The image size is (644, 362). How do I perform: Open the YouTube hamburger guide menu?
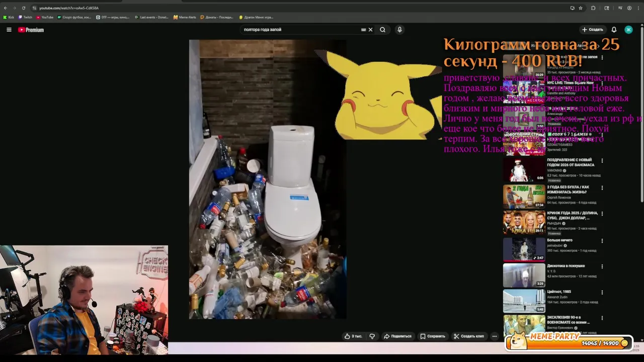pos(9,30)
